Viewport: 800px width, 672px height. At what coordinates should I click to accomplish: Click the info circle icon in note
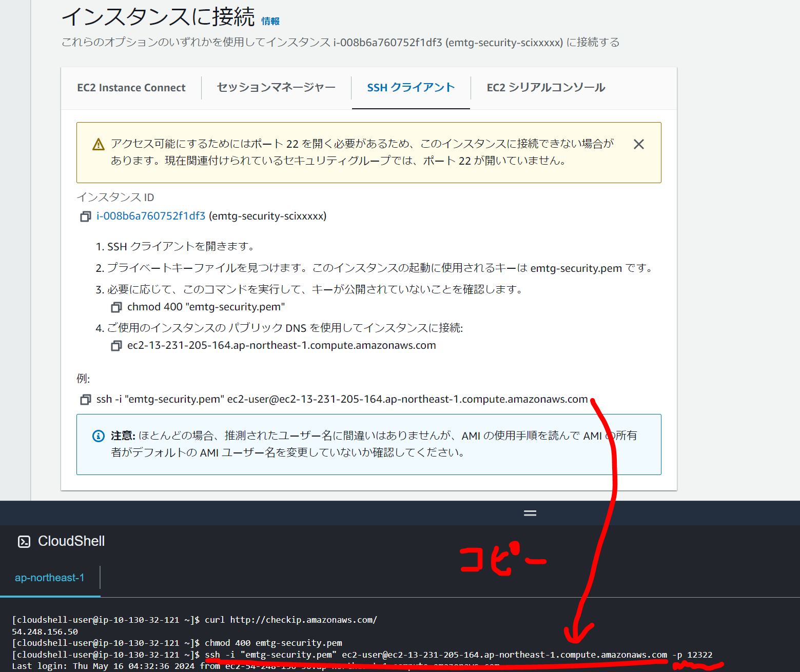point(98,436)
